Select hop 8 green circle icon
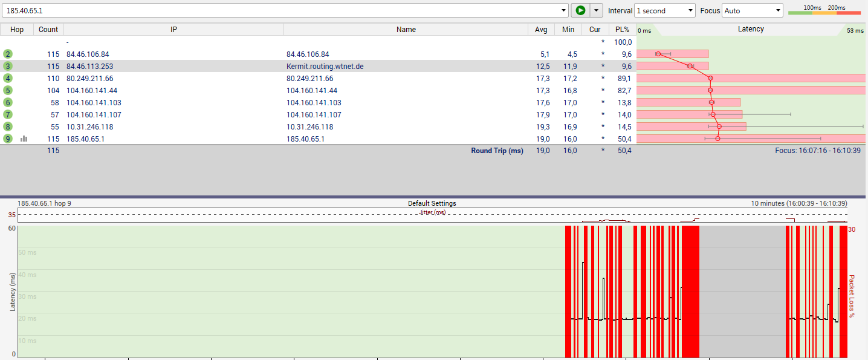Image resolution: width=868 pixels, height=360 pixels. click(7, 126)
